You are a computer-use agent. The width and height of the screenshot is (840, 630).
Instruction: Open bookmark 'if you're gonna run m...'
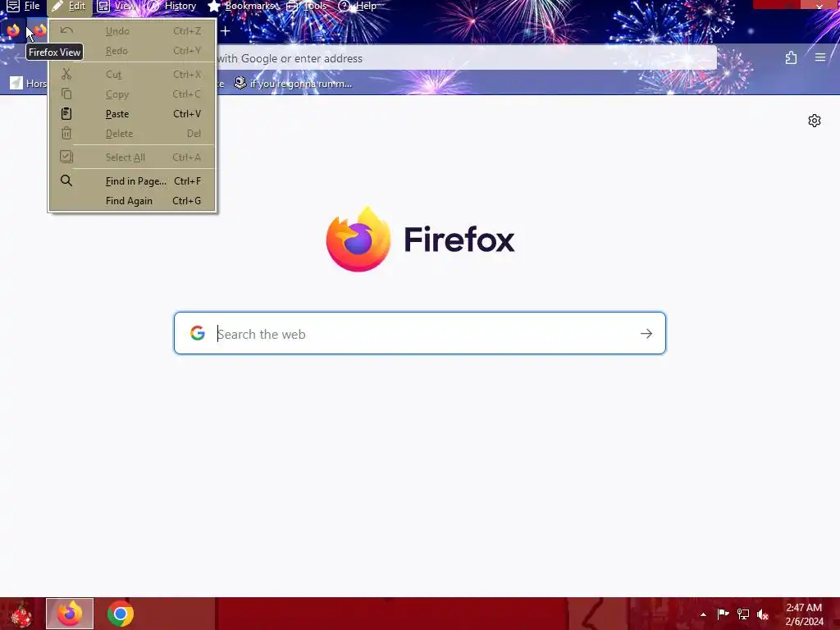293,84
